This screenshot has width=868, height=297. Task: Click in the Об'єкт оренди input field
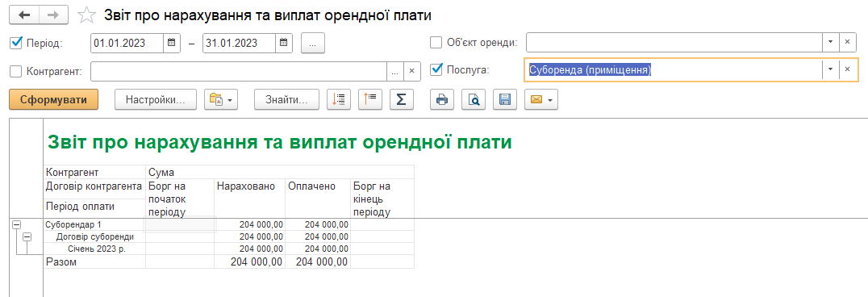(674, 43)
